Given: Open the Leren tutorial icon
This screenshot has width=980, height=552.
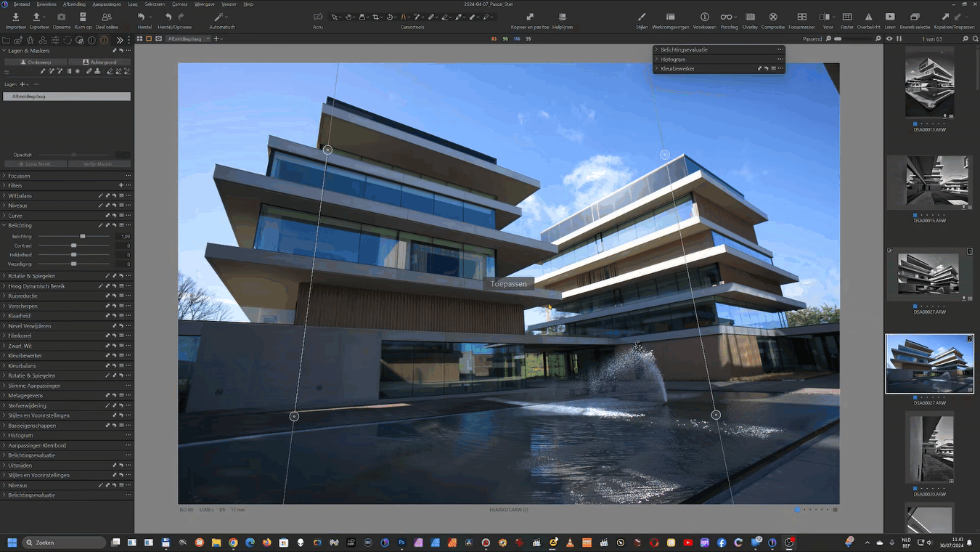Looking at the screenshot, I should coord(890,17).
